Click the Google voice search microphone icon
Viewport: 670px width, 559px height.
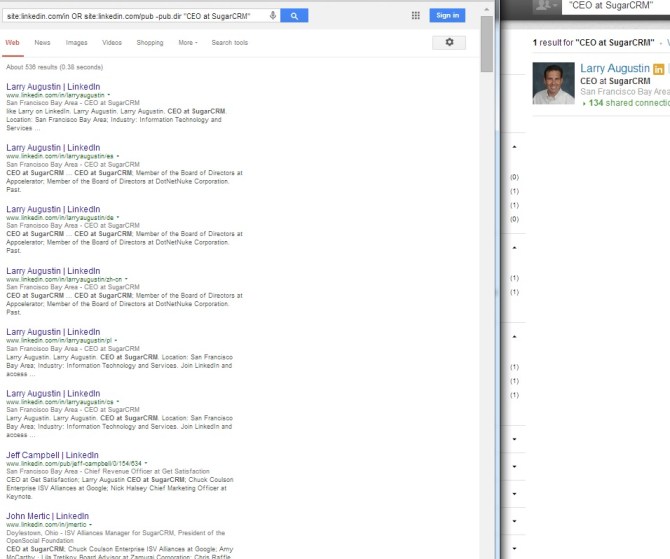tap(273, 16)
